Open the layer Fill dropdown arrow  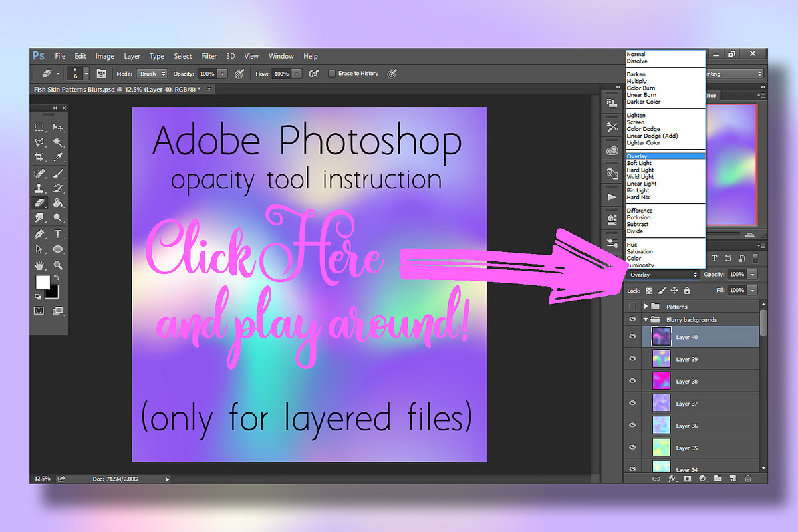pyautogui.click(x=753, y=291)
